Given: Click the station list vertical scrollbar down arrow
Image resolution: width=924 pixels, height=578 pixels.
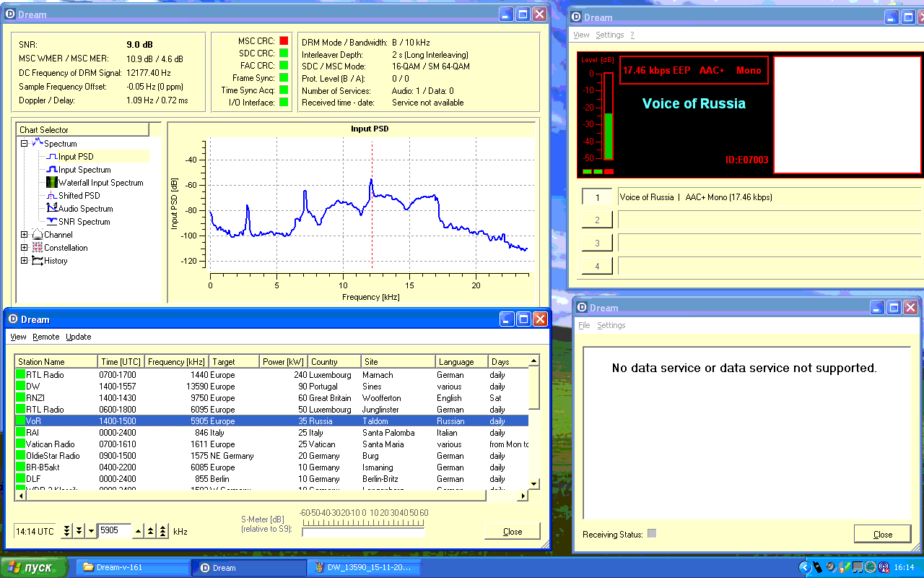Looking at the screenshot, I should point(534,483).
